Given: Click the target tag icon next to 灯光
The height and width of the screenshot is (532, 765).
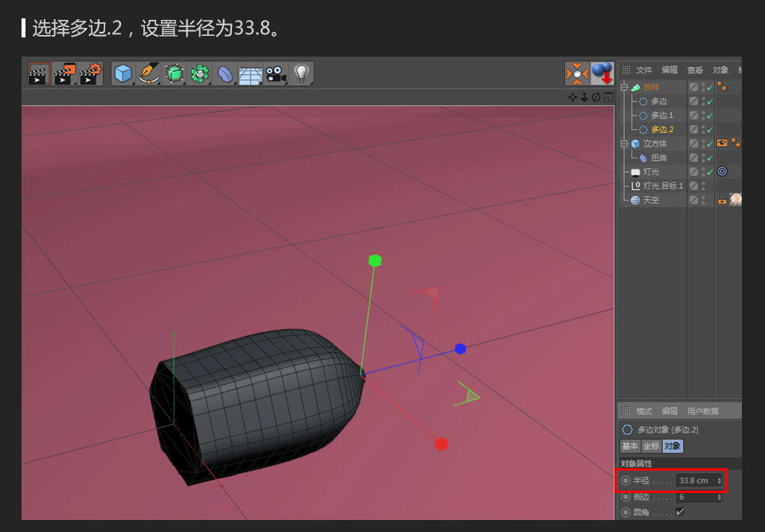Looking at the screenshot, I should [722, 172].
